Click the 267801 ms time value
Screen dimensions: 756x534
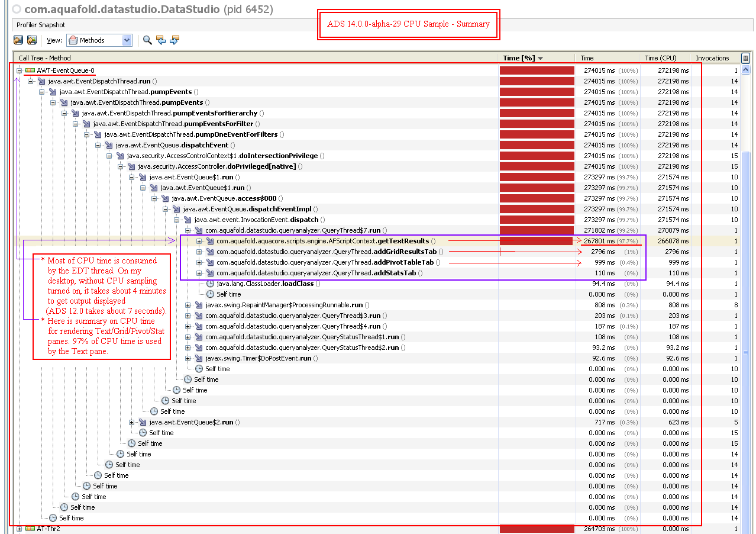tap(599, 241)
